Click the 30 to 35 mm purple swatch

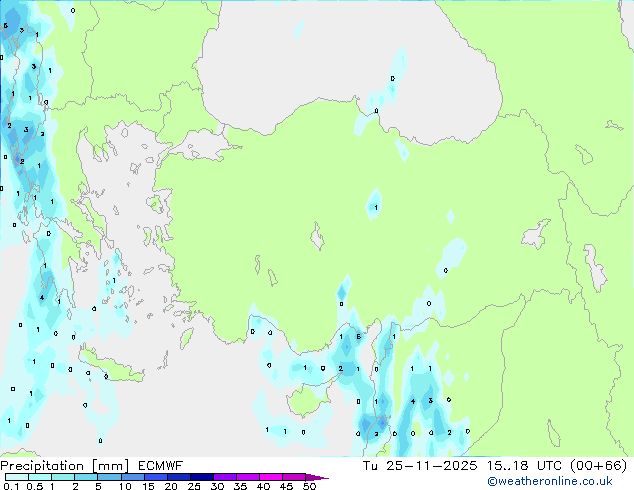(x=224, y=477)
